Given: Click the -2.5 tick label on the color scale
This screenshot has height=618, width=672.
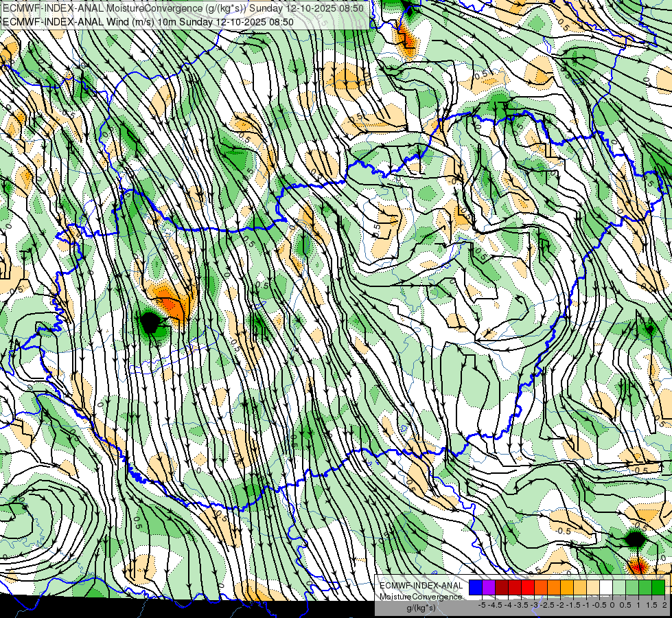Looking at the screenshot, I should (547, 605).
